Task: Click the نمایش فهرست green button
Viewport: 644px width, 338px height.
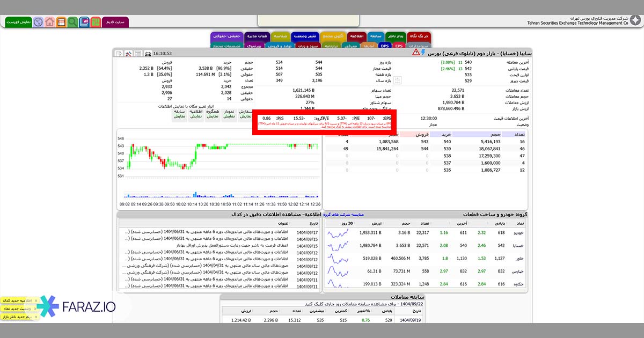Action: pos(19,22)
